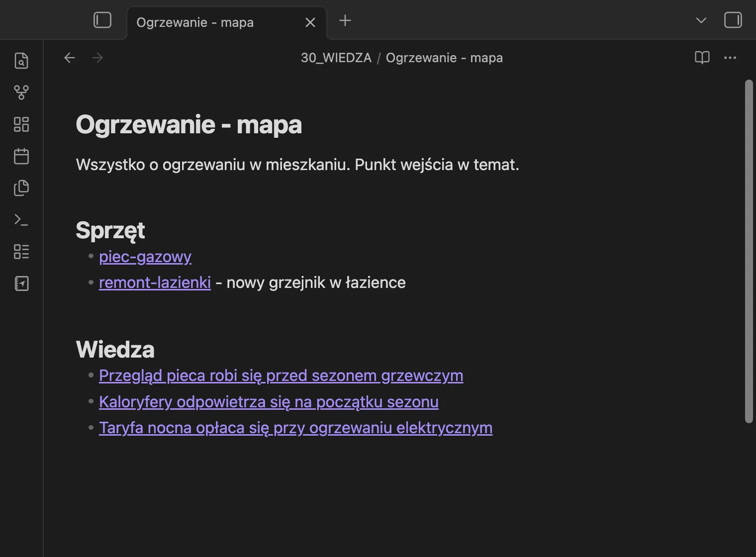This screenshot has width=756, height=557.
Task: Select the Ogrzewanie - mapa tab
Action: point(227,22)
